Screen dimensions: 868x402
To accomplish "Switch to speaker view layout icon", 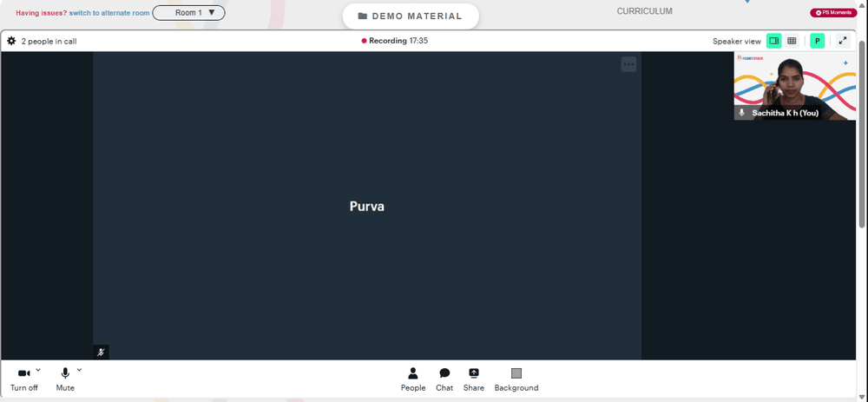I will (x=774, y=41).
